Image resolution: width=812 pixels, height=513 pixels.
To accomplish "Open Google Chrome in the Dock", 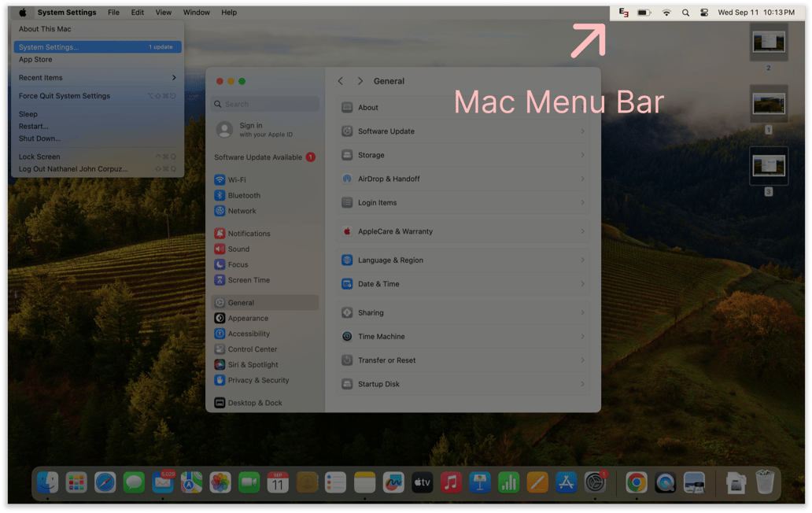I will [637, 482].
